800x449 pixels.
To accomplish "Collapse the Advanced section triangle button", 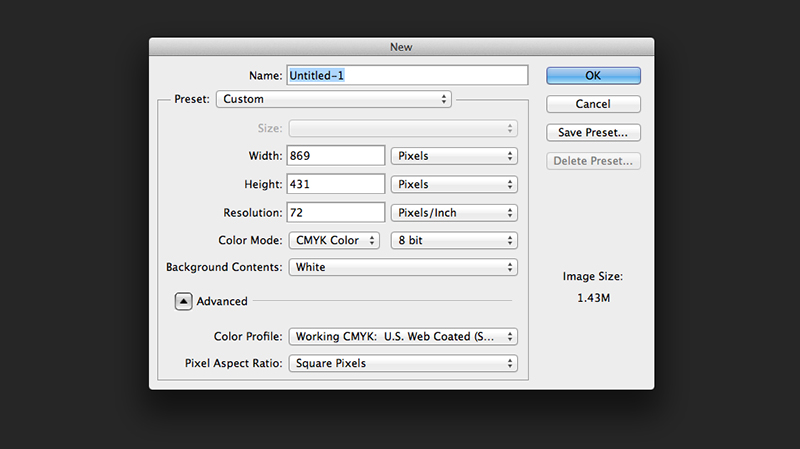I will (183, 301).
